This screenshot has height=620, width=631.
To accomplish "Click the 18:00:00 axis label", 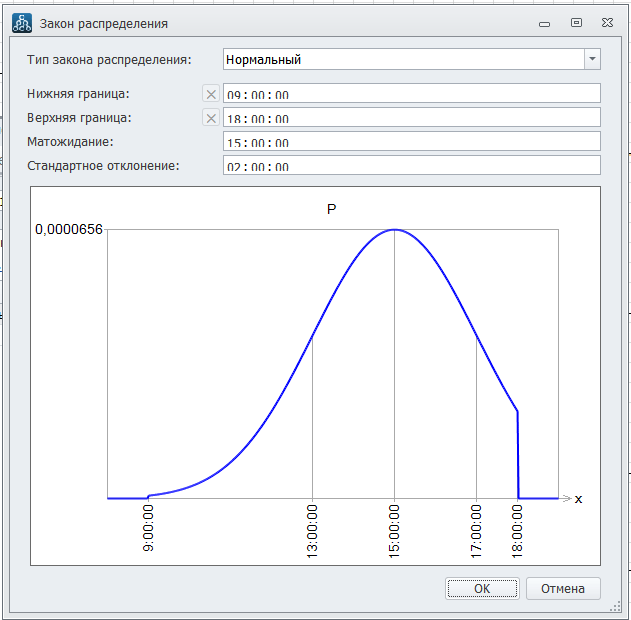I will pyautogui.click(x=517, y=530).
